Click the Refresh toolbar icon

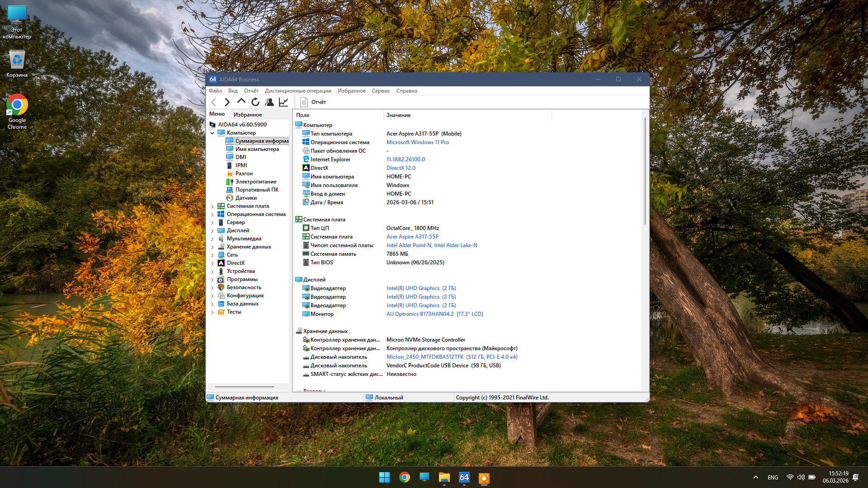(255, 102)
